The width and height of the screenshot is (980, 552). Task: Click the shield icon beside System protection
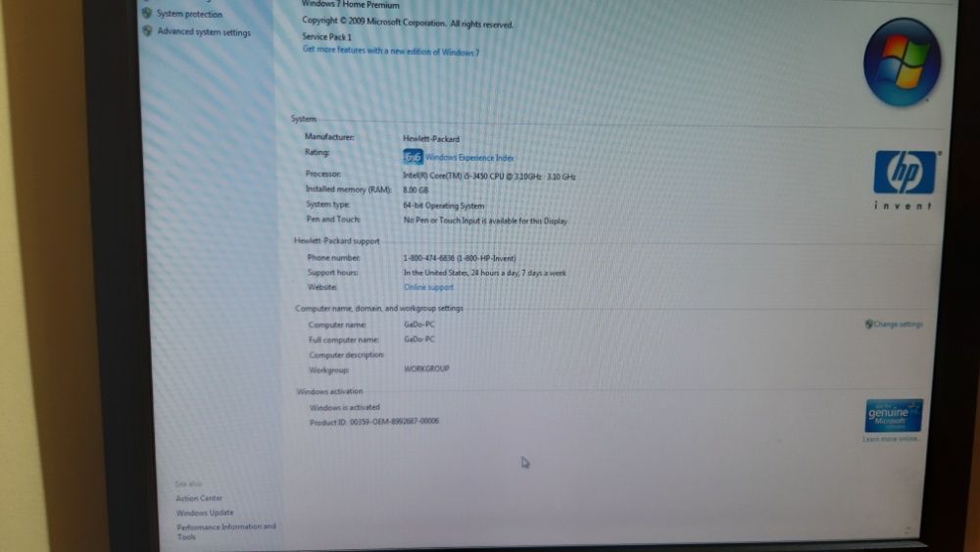147,13
